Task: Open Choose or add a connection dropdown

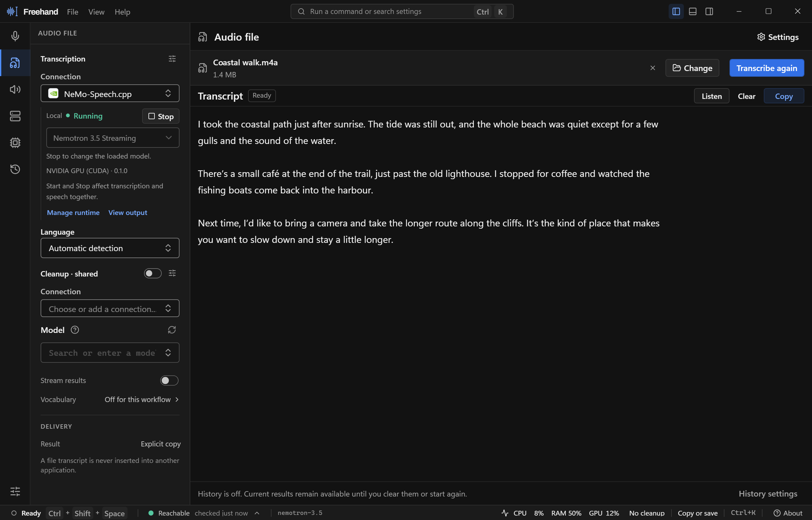Action: (110, 308)
